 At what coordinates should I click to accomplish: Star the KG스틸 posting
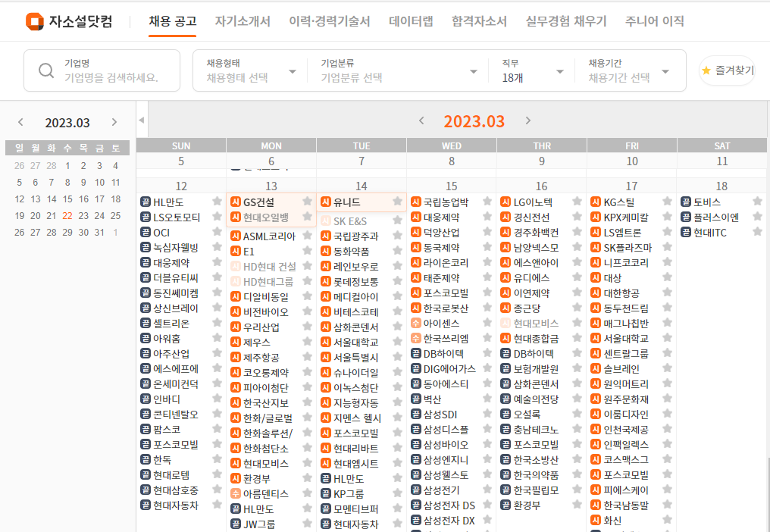668,201
